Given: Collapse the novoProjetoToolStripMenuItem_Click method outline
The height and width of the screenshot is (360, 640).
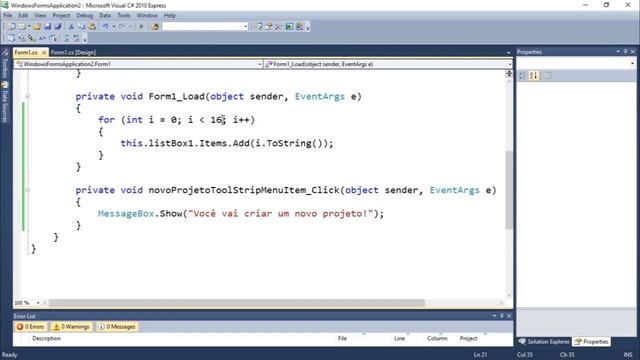Looking at the screenshot, I should 28,190.
